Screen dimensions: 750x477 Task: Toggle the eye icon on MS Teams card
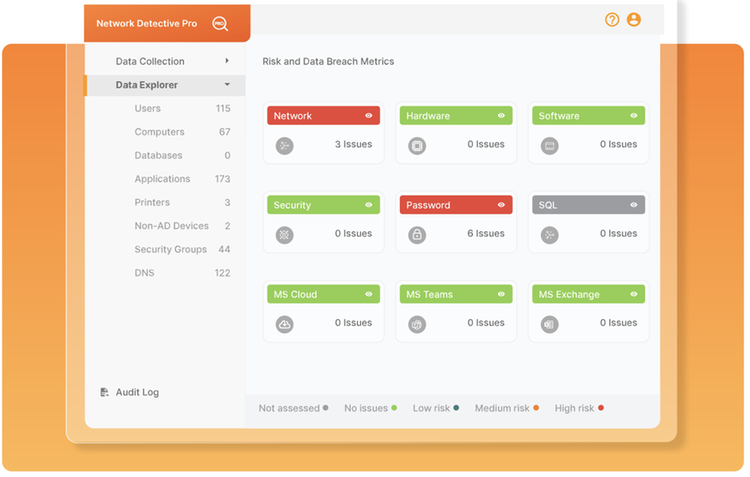501,294
